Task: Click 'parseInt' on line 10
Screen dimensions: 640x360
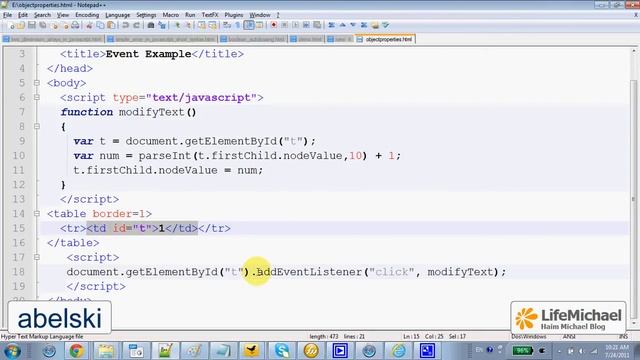Action: coord(164,156)
